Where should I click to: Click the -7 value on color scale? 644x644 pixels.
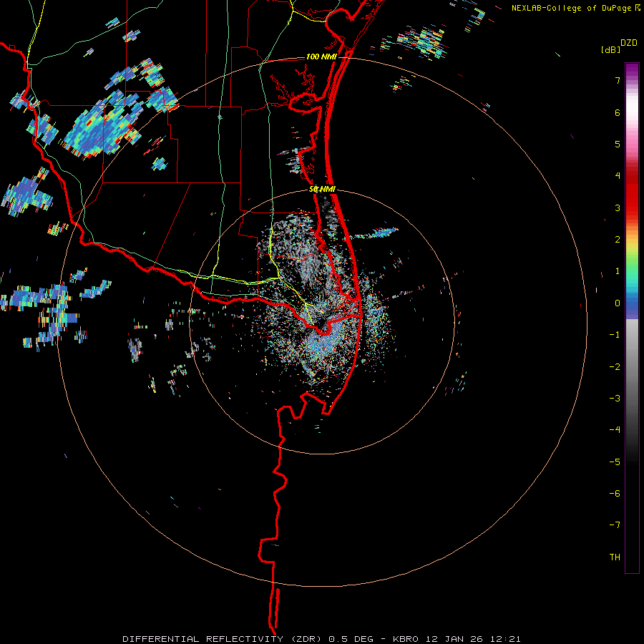tap(615, 525)
